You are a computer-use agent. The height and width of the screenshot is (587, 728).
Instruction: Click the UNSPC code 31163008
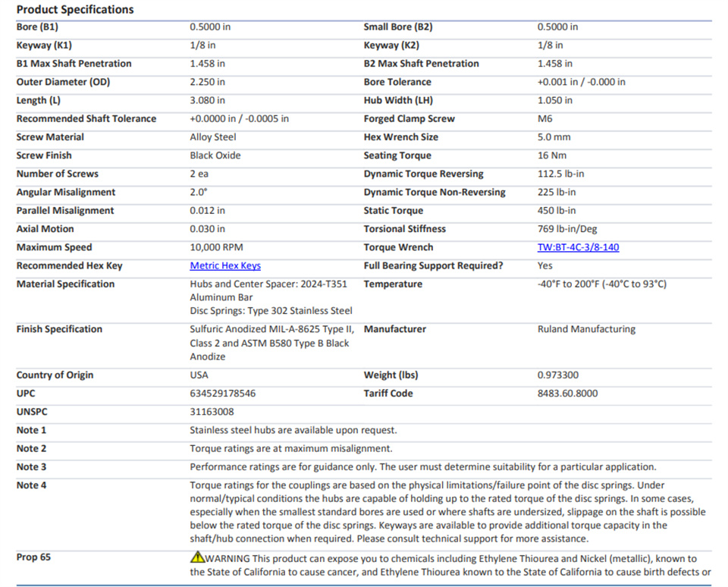pyautogui.click(x=212, y=412)
